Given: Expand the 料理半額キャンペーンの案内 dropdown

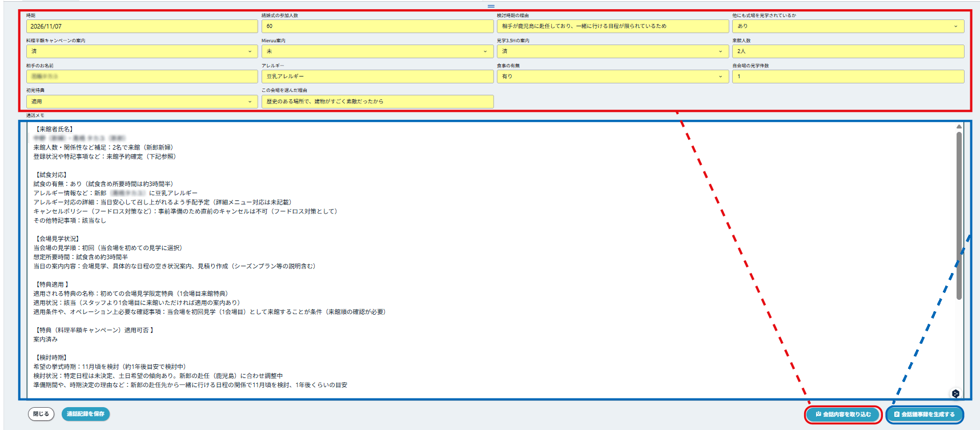Looking at the screenshot, I should coord(142,51).
